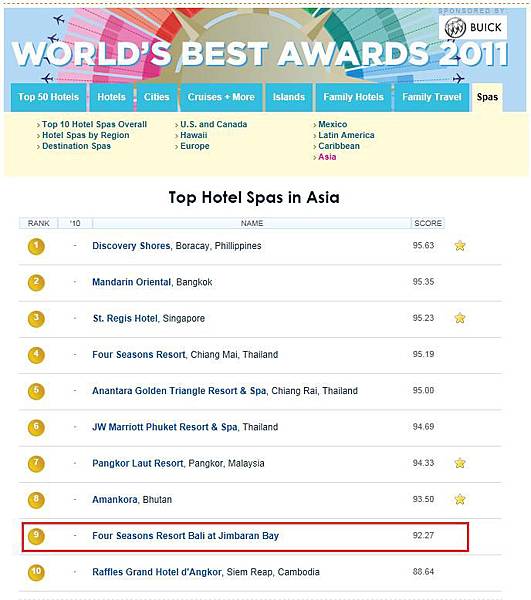Open the U.S. and Canada link
531x600 pixels.
(213, 124)
